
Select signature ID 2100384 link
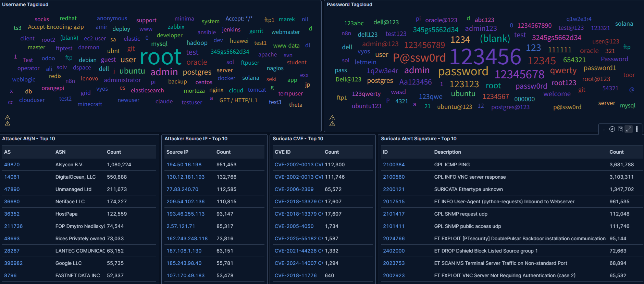(x=394, y=165)
